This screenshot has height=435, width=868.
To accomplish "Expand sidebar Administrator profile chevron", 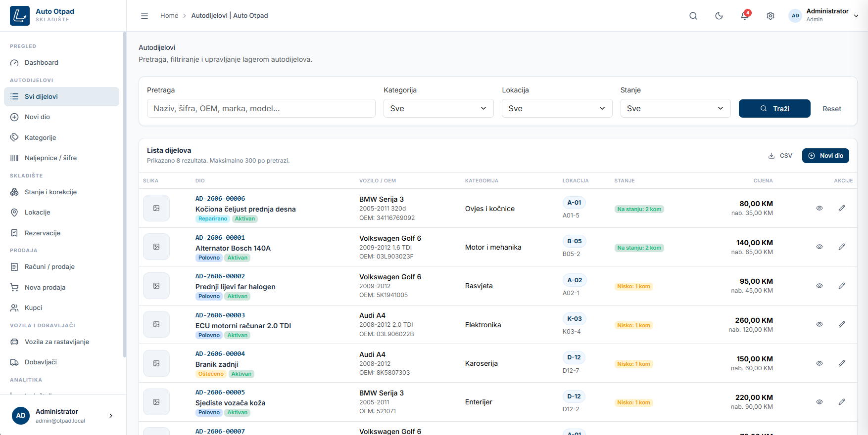I will (111, 416).
